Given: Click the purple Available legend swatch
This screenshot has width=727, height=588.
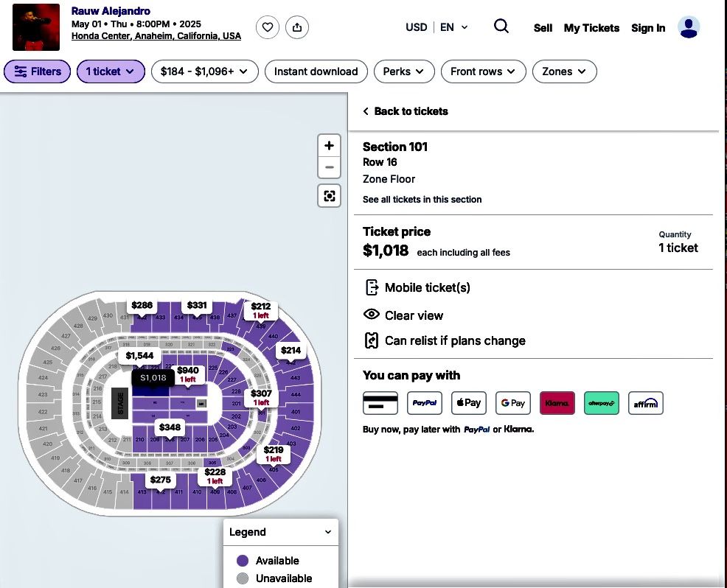Looking at the screenshot, I should point(243,561).
